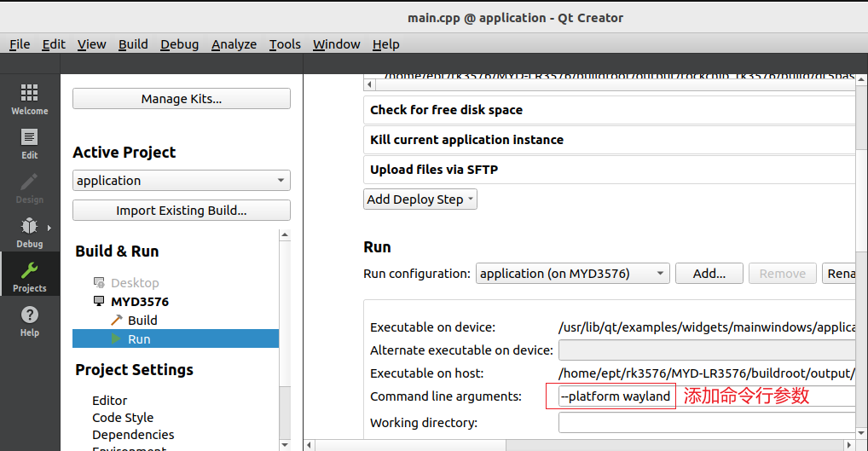868x451 pixels.
Task: Select the MYD3576 kit
Action: tap(140, 302)
